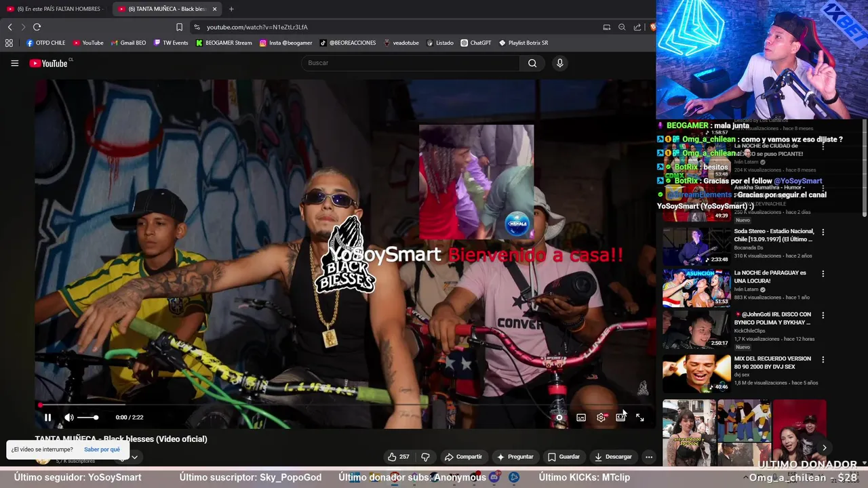Mute the video using the speaker icon
868x488 pixels.
click(x=68, y=418)
